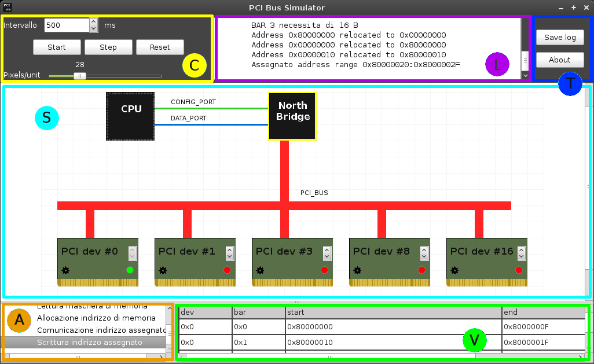The width and height of the screenshot is (594, 364).
Task: Click the DATA_PORT label
Action: [189, 118]
